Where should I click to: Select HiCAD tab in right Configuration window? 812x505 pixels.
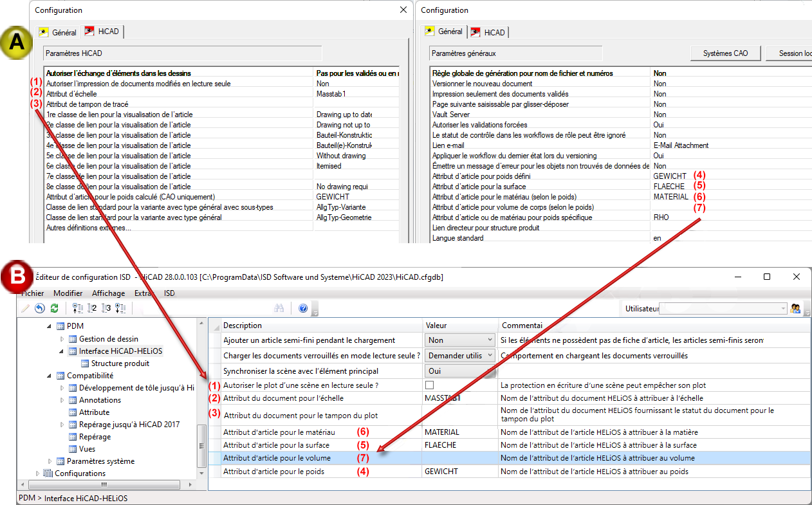tap(488, 32)
